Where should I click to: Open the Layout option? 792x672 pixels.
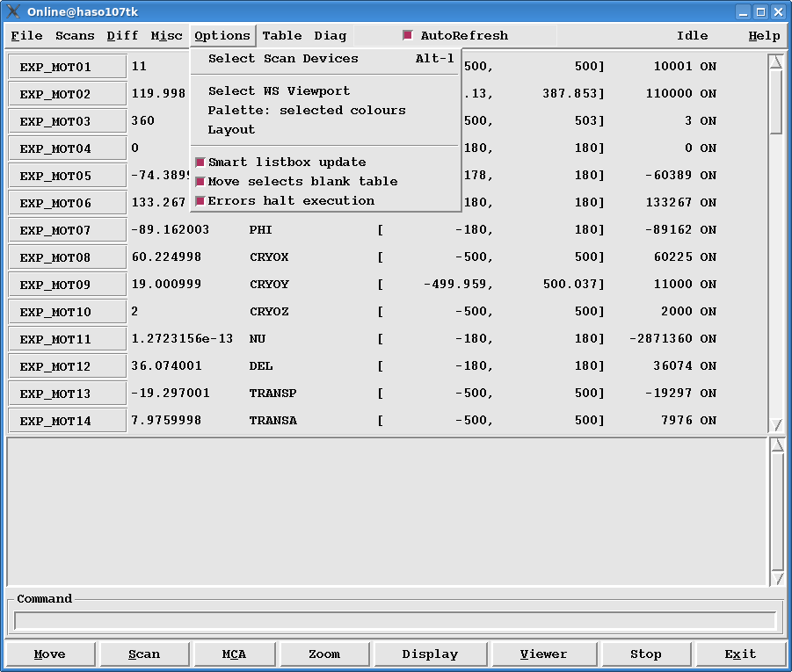325,130
